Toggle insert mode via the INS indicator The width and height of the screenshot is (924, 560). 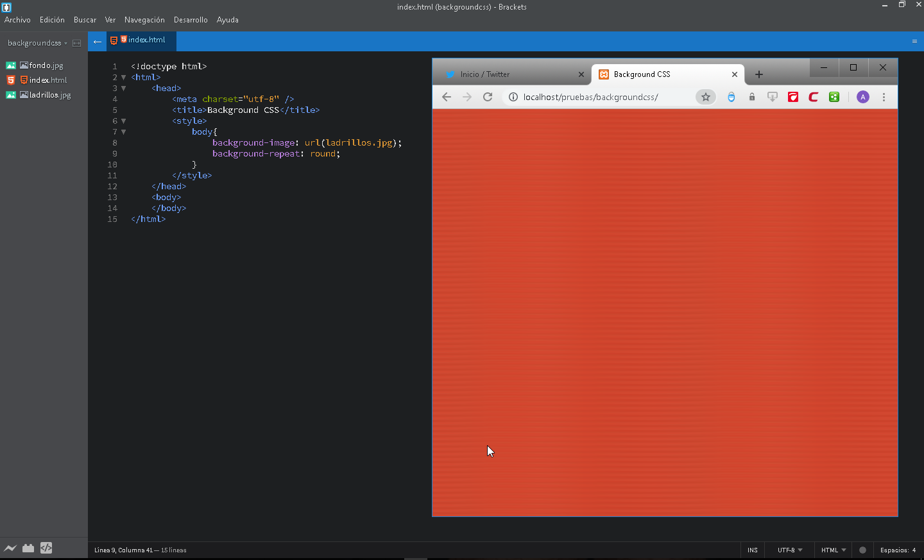[752, 550]
